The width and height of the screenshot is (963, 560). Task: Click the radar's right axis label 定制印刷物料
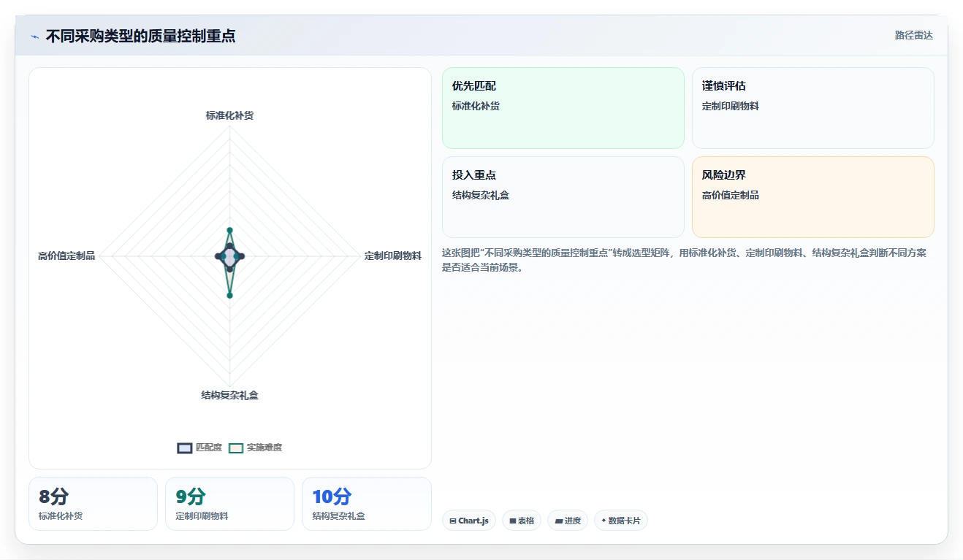tap(393, 256)
